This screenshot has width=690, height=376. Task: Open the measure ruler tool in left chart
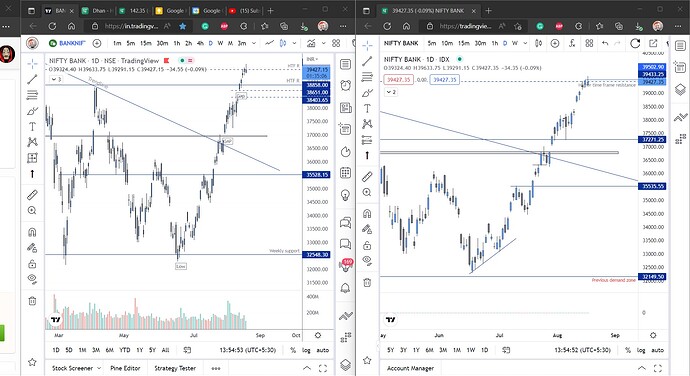point(32,195)
